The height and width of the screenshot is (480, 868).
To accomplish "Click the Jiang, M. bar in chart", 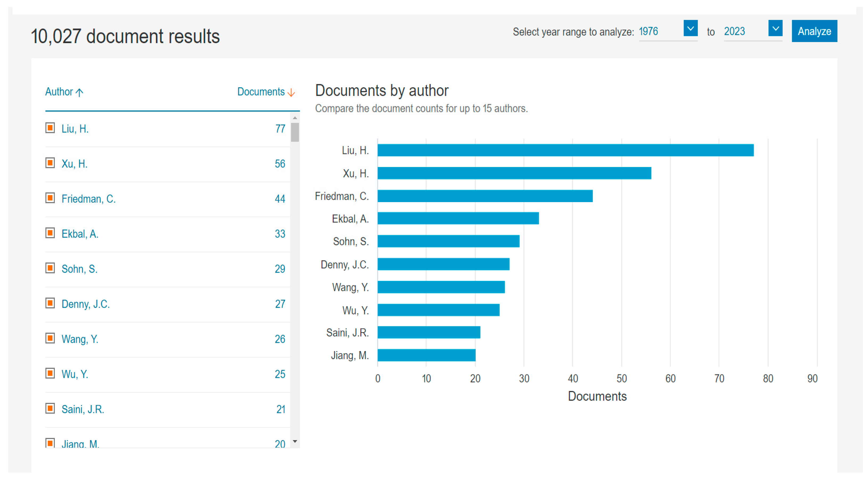I will (x=426, y=356).
